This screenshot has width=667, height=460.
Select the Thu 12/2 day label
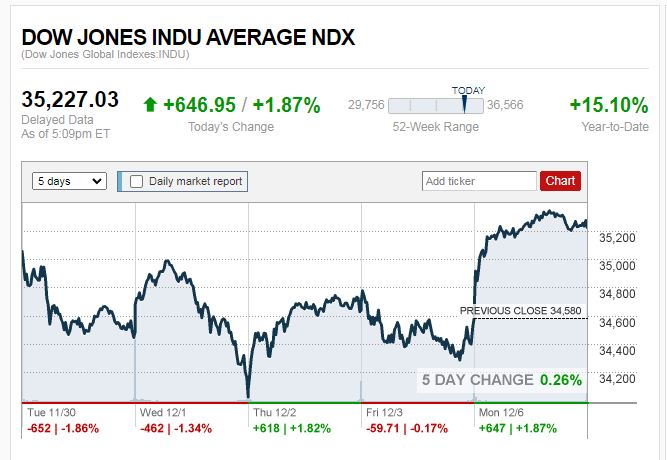(x=277, y=412)
